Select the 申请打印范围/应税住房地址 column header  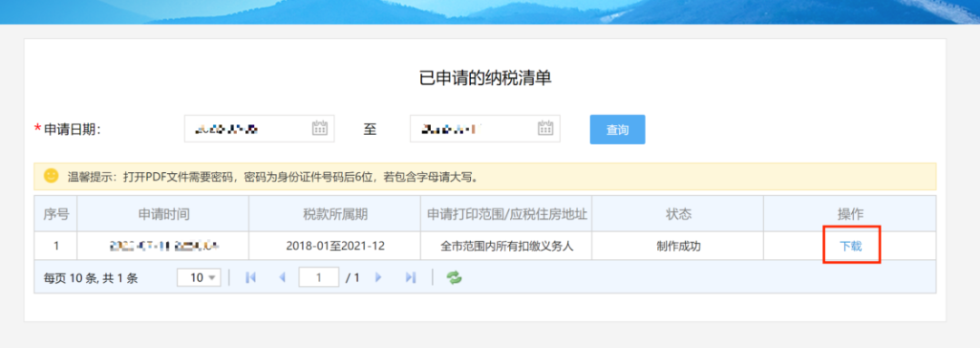click(506, 214)
